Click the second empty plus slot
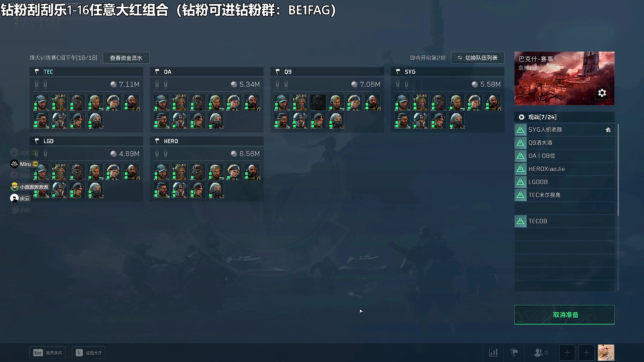The height and width of the screenshot is (362, 644). (586, 353)
